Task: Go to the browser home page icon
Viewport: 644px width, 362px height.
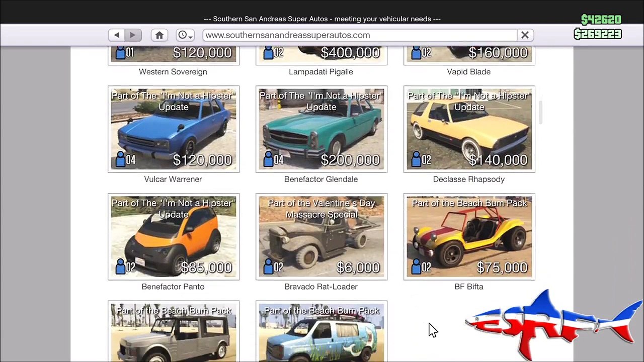Action: 159,35
